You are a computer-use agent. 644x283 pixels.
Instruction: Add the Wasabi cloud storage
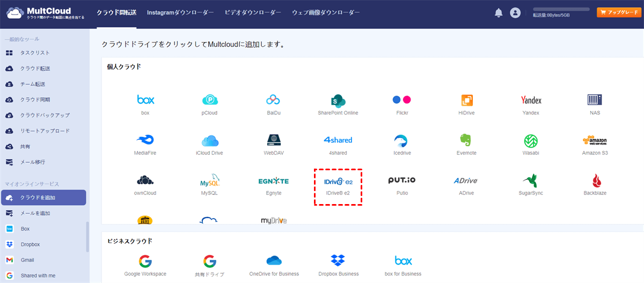pyautogui.click(x=531, y=140)
